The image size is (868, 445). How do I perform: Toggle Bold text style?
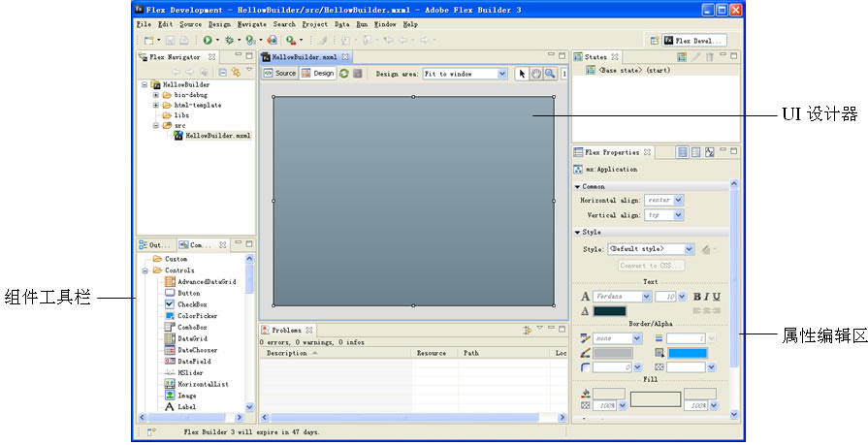click(x=697, y=297)
